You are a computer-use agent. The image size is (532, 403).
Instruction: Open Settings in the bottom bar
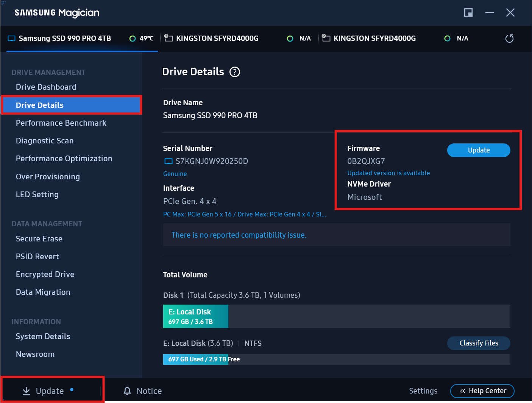point(423,391)
